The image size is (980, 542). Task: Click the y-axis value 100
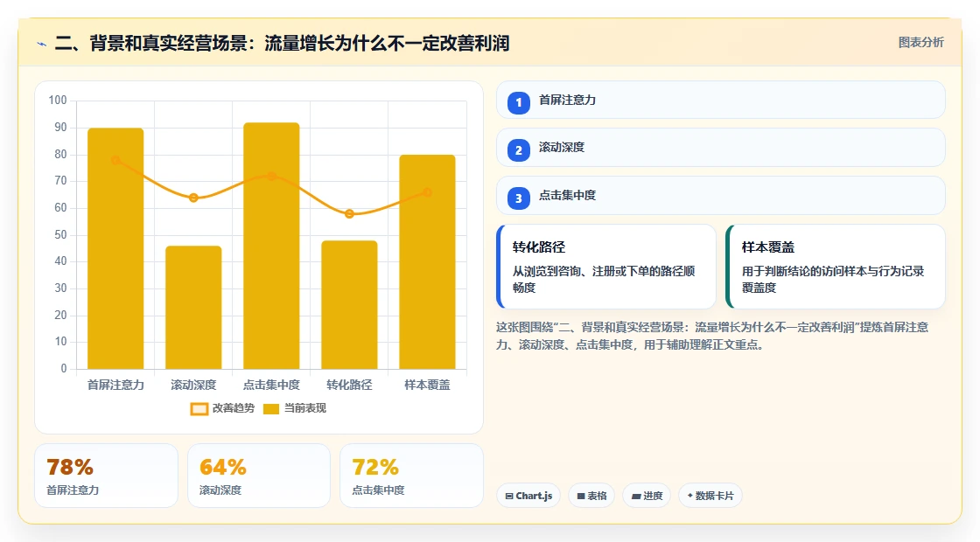pyautogui.click(x=58, y=100)
